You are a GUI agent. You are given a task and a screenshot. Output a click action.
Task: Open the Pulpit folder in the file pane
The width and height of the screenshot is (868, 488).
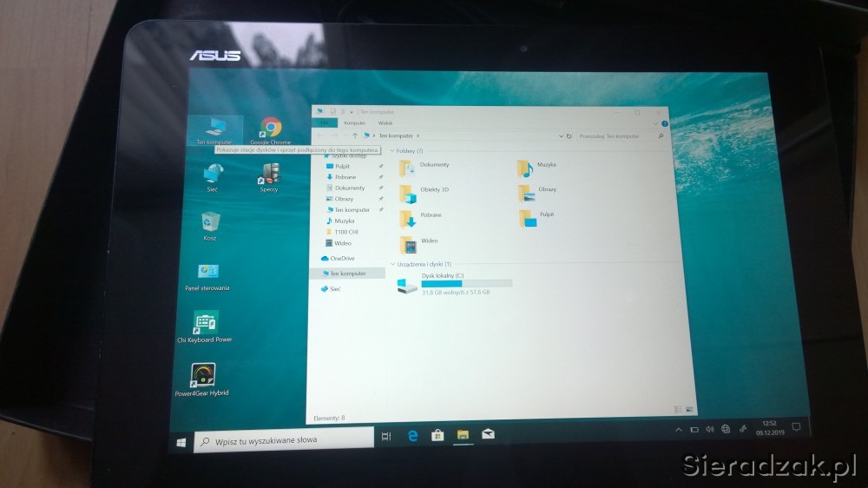click(536, 218)
